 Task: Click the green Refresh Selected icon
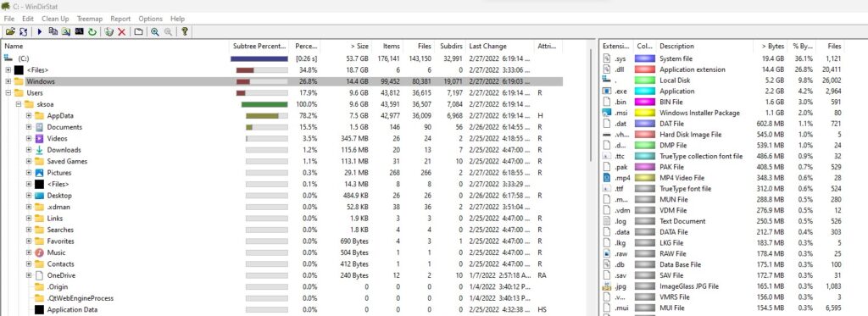click(92, 31)
